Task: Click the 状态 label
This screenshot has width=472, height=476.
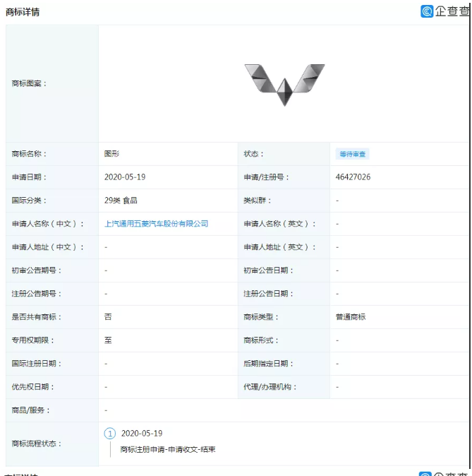Action: (x=253, y=154)
